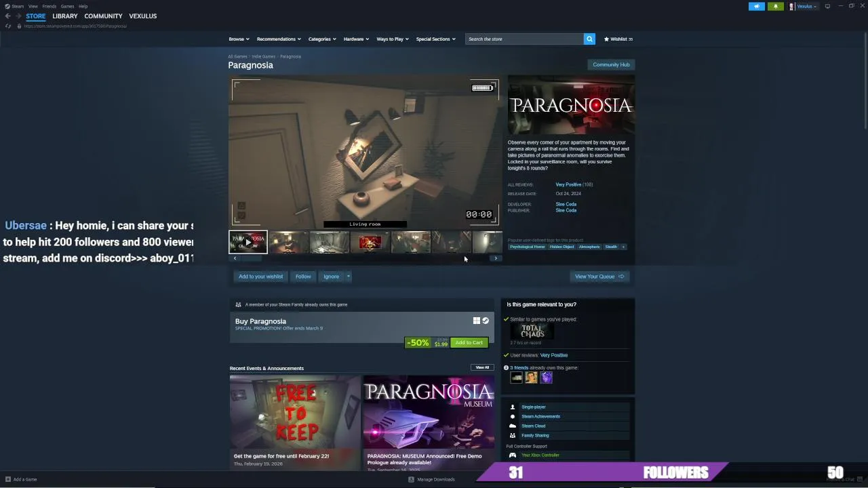Switch to the COMMUNITY tab
This screenshot has height=488, width=868.
[103, 16]
